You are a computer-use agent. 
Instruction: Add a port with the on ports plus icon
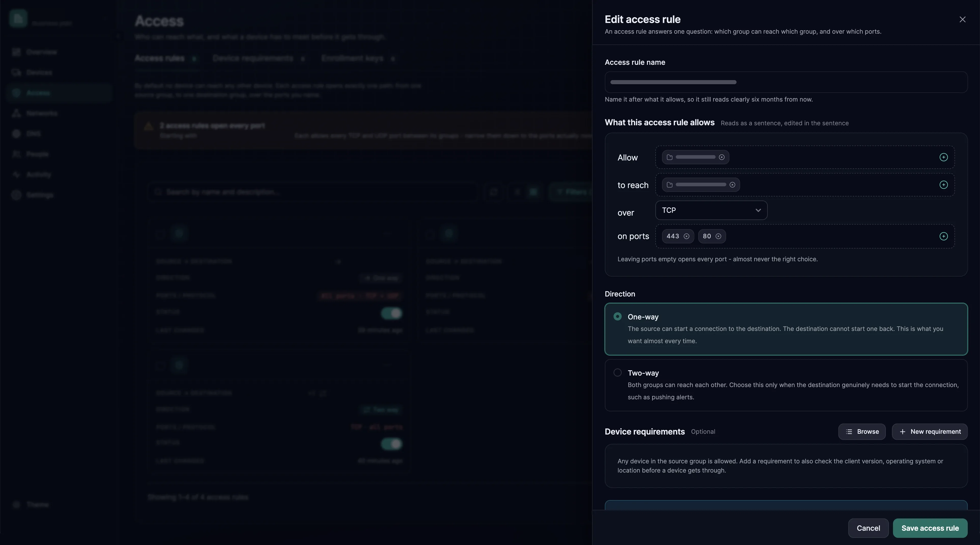943,236
